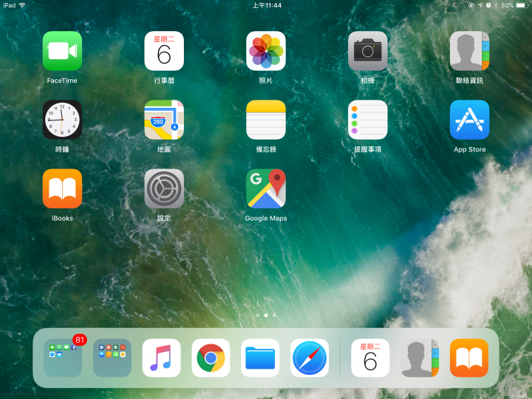Screen dimensions: 532x399
Task: Open the 行事曆 calendar app on home screen
Action: pyautogui.click(x=164, y=51)
